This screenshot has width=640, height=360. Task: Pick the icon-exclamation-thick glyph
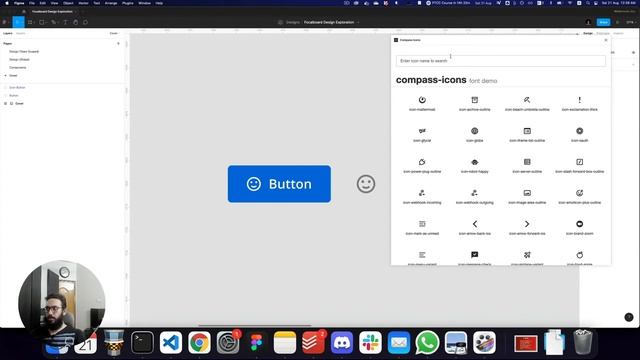pos(579,100)
